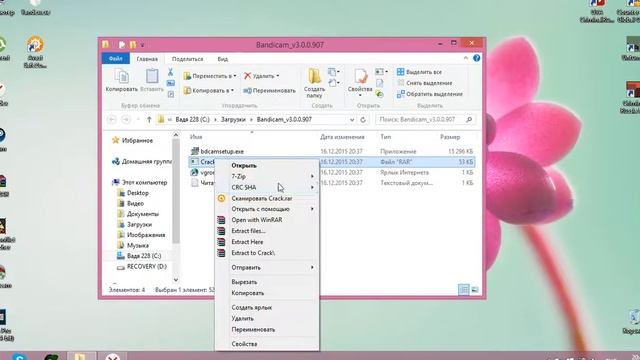The width and height of the screenshot is (640, 360).
Task: Choose Копировать in the context menu
Action: point(267,293)
